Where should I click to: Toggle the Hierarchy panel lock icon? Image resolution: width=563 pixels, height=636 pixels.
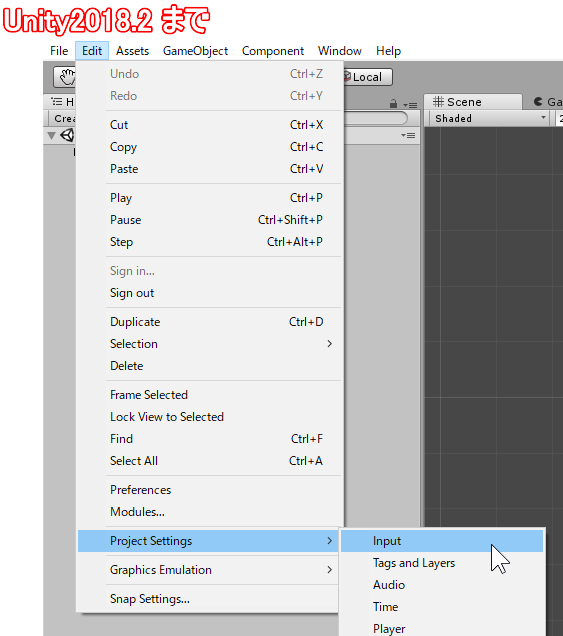(x=393, y=104)
